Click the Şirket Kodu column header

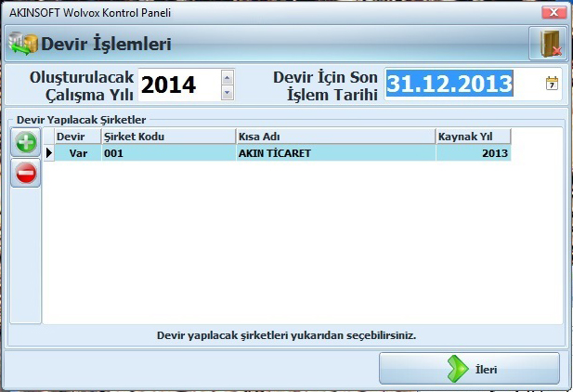coord(168,137)
